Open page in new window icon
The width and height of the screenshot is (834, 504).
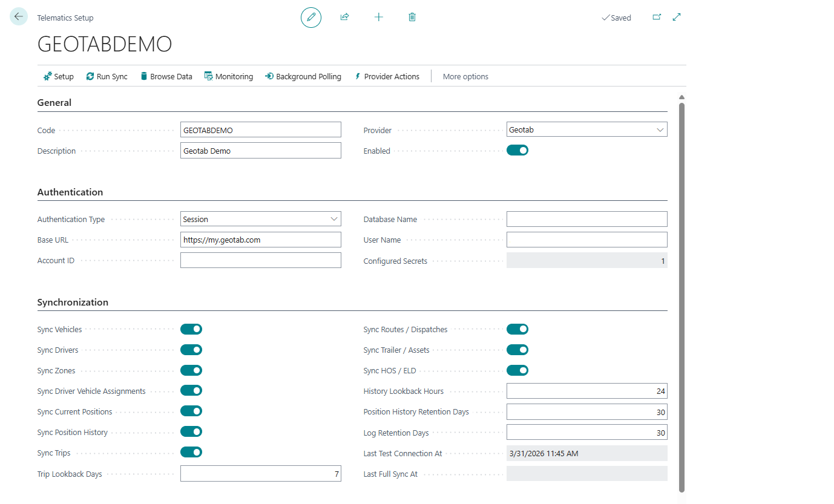pyautogui.click(x=656, y=17)
